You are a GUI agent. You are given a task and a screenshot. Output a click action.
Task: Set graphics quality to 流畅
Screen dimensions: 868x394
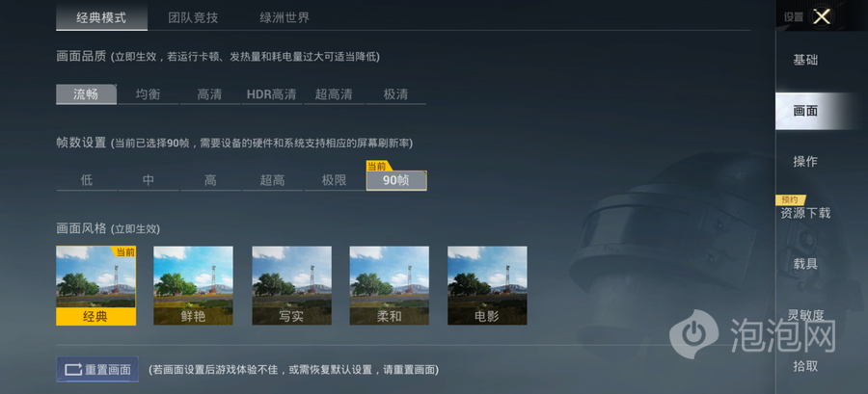tap(87, 94)
